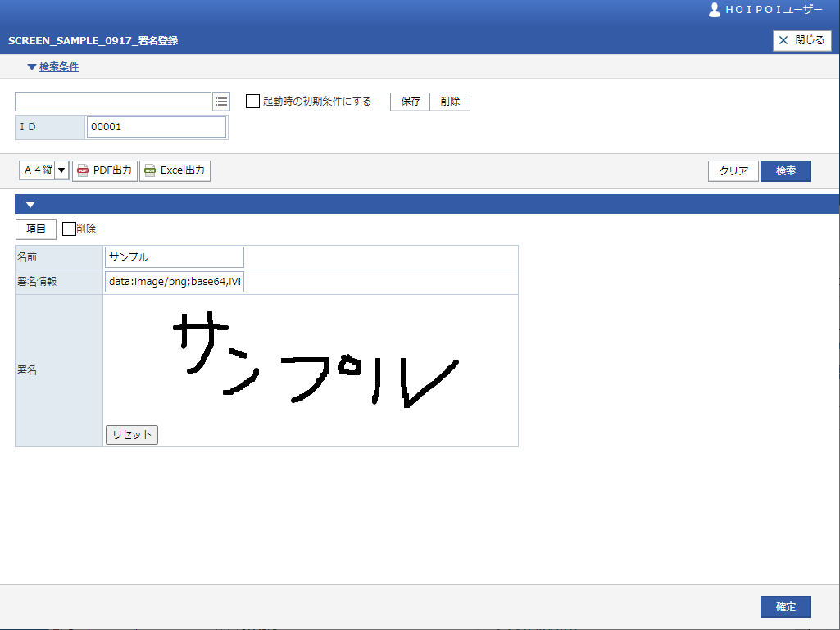
Task: Collapse the results section blue bar triangle
Action: (30, 205)
